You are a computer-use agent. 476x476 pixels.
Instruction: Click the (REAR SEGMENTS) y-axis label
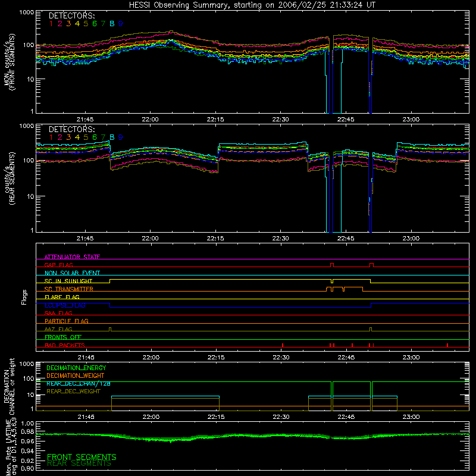click(x=12, y=178)
